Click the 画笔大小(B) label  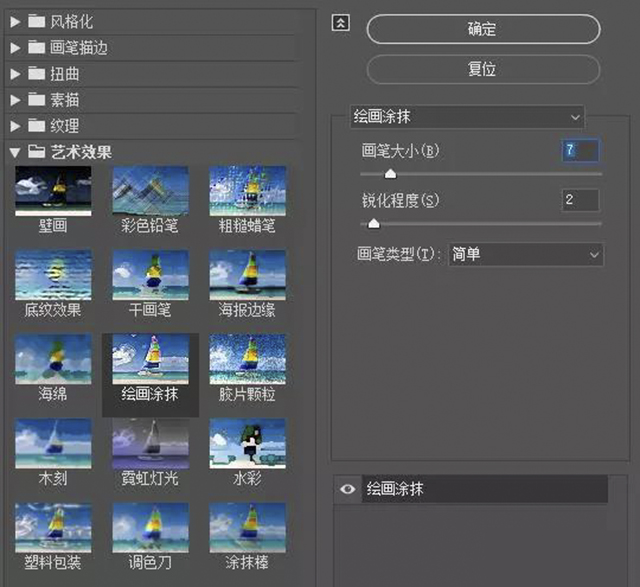[x=400, y=151]
